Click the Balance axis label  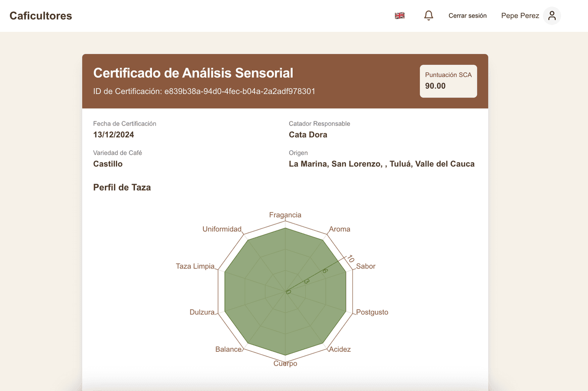(x=228, y=349)
